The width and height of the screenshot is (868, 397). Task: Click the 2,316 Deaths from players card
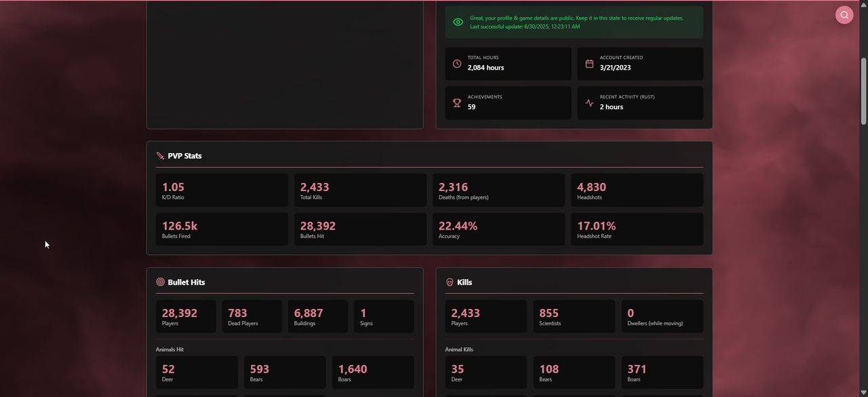pyautogui.click(x=498, y=190)
